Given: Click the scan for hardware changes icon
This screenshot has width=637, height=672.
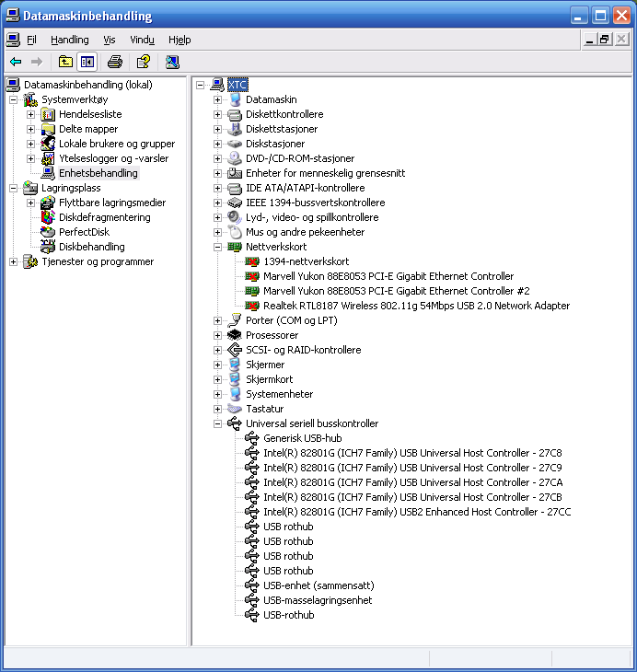Looking at the screenshot, I should tap(172, 63).
